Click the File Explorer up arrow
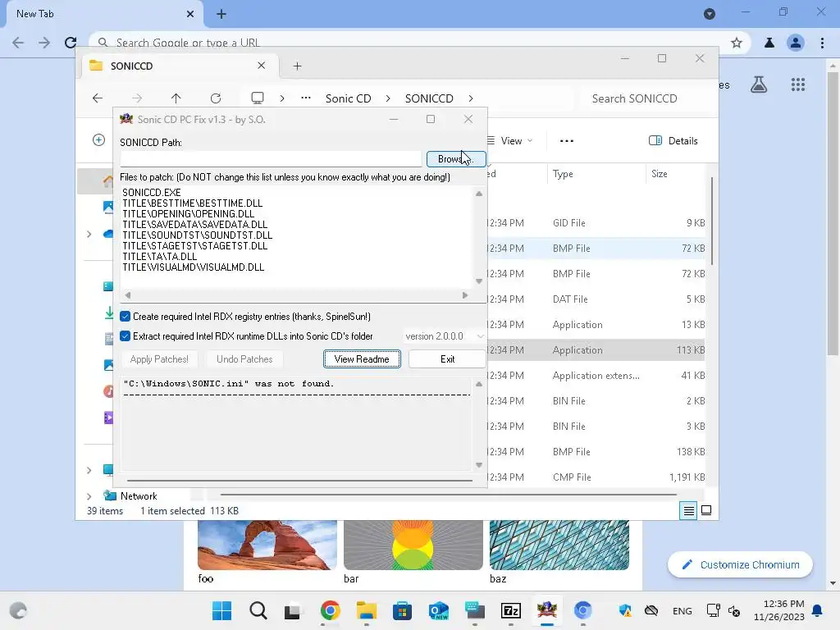840x630 pixels. click(176, 98)
